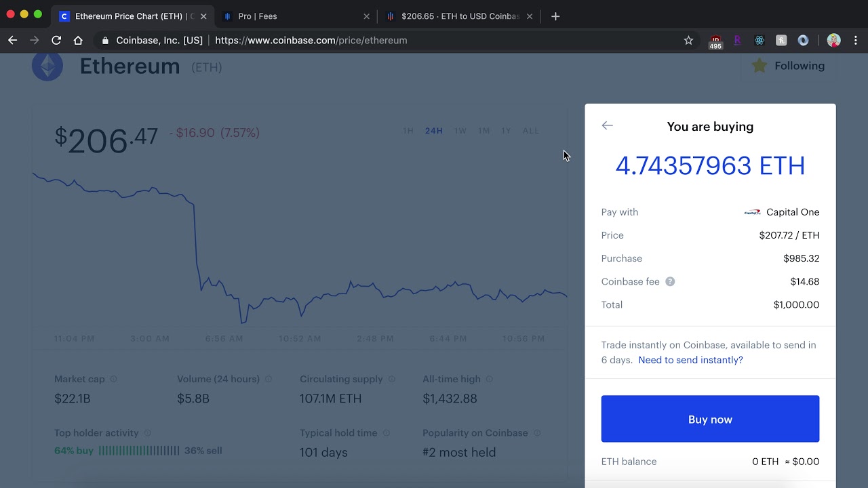
Task: Go back in the buy panel
Action: (x=607, y=125)
